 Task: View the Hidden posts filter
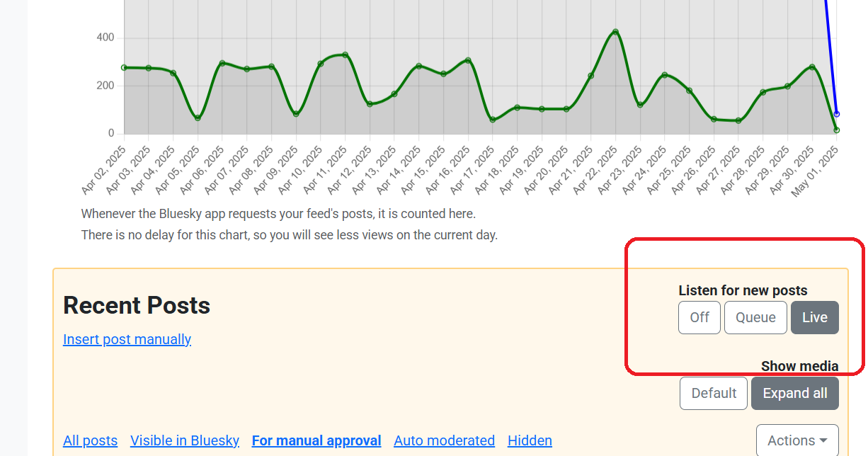(530, 440)
